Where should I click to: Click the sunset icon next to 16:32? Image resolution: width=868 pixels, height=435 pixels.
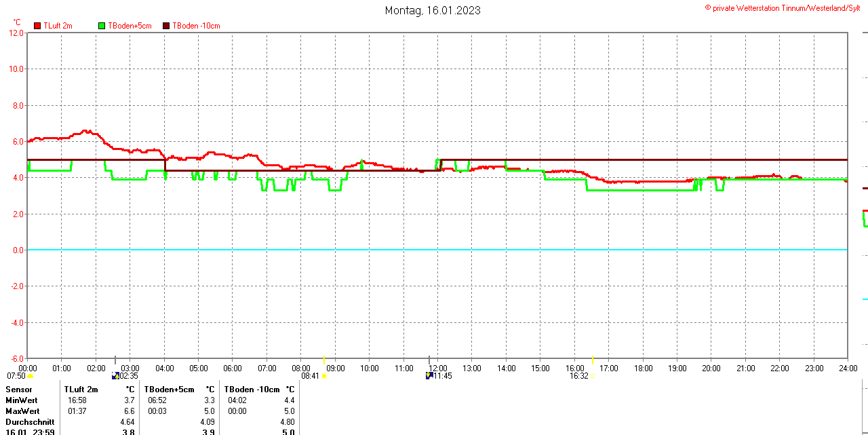[x=593, y=376]
